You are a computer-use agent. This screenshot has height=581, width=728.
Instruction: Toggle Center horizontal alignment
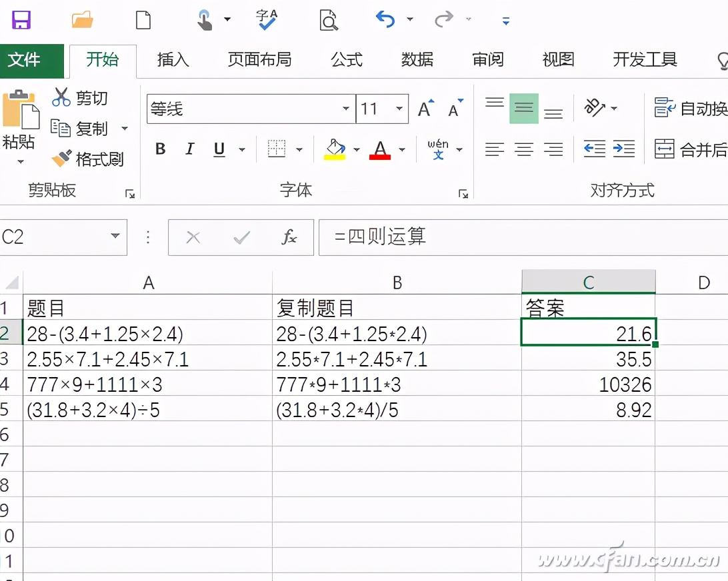click(x=524, y=149)
